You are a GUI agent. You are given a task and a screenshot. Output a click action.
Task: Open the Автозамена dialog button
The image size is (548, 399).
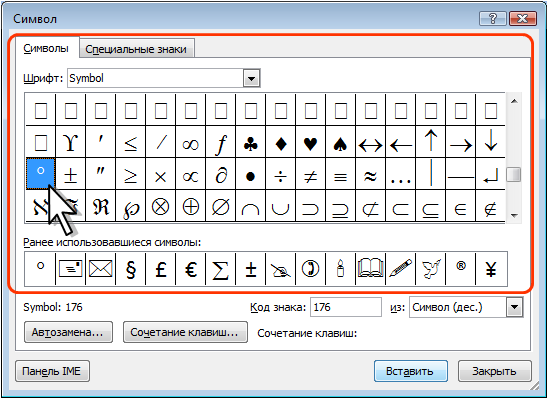(68, 332)
